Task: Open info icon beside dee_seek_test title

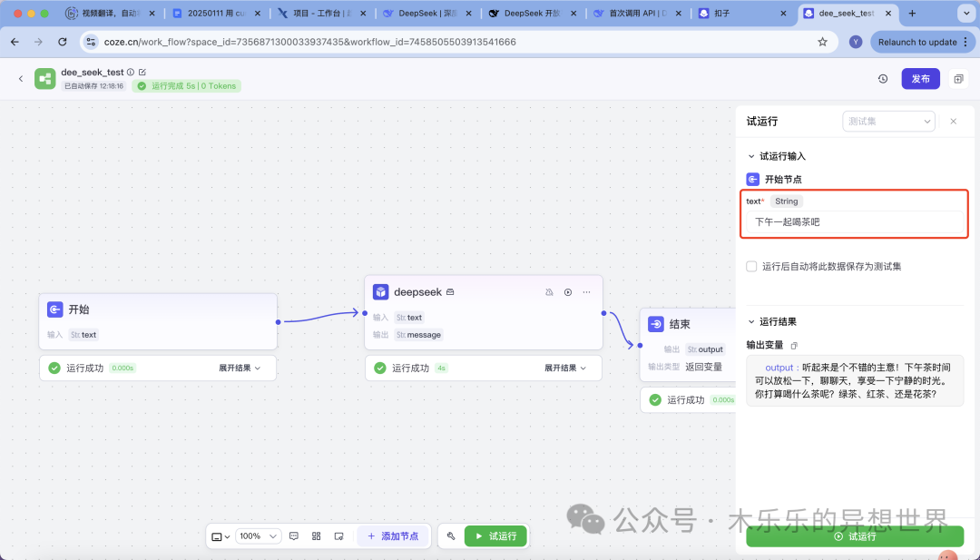Action: 131,72
